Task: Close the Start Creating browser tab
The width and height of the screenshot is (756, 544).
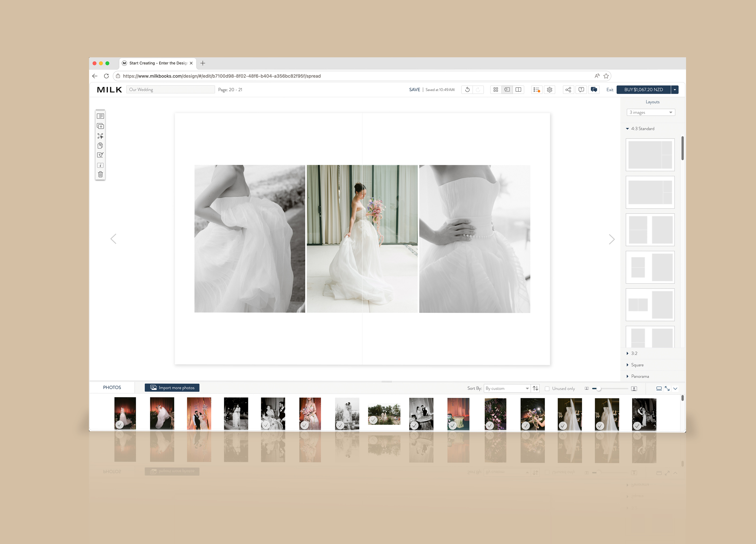Action: [x=191, y=63]
